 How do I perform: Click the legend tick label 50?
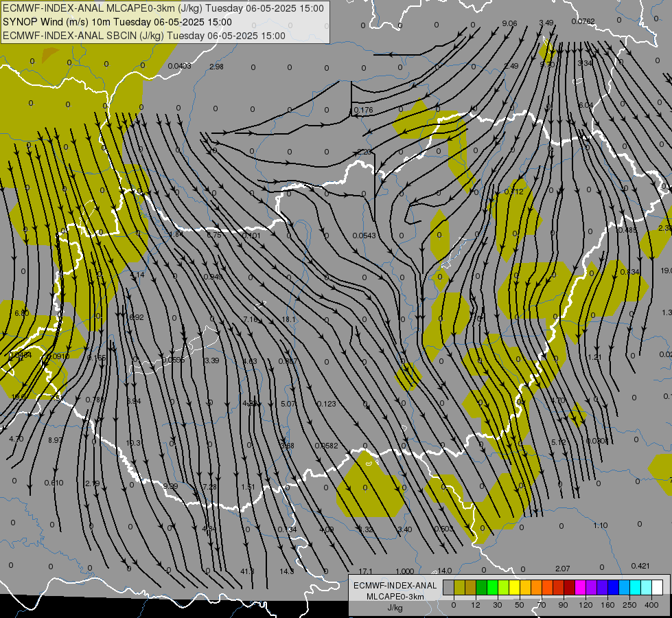coord(520,605)
